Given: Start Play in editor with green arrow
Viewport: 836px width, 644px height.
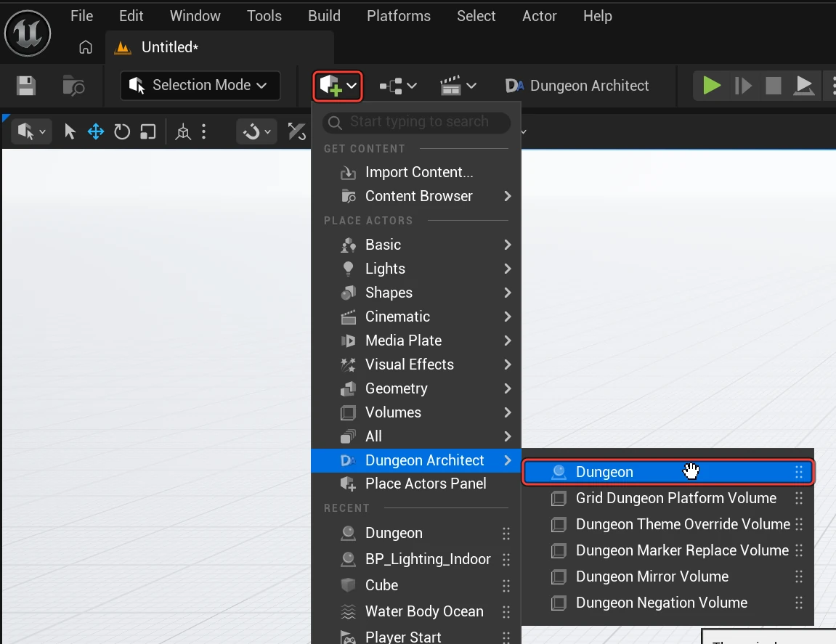Looking at the screenshot, I should tap(711, 85).
